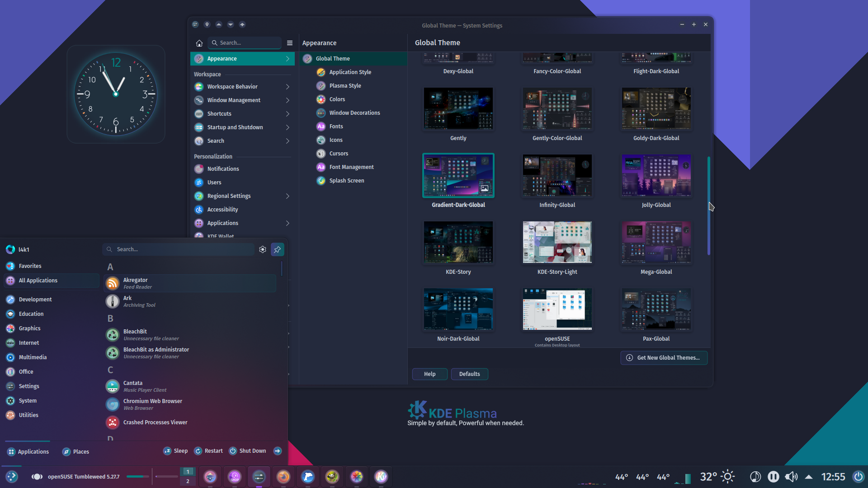This screenshot has width=868, height=488.
Task: Click the more-actions arrow beside Shut Down
Action: pyautogui.click(x=278, y=451)
